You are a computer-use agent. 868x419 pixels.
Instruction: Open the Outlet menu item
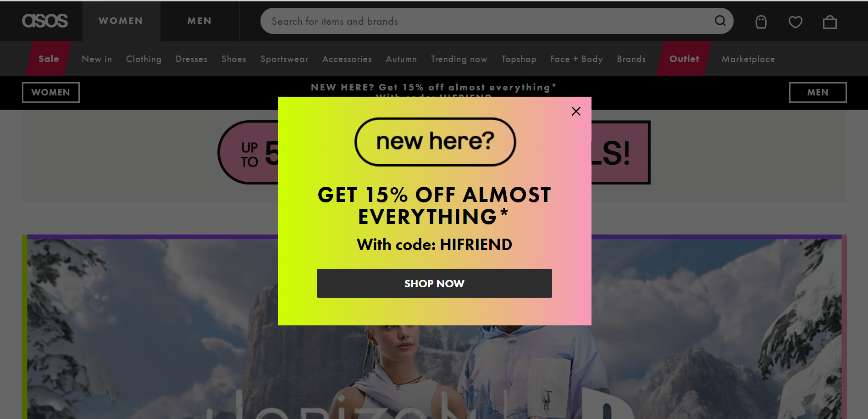pyautogui.click(x=684, y=59)
